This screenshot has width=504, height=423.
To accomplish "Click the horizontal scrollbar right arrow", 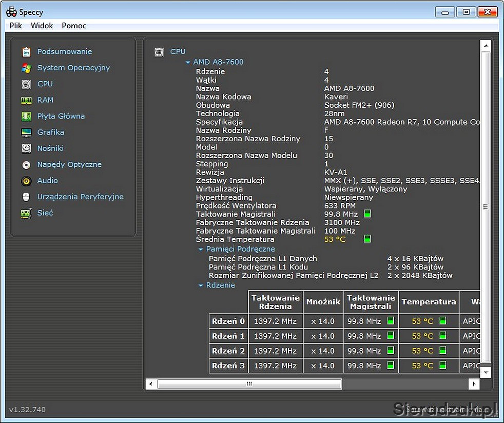I will coord(474,384).
